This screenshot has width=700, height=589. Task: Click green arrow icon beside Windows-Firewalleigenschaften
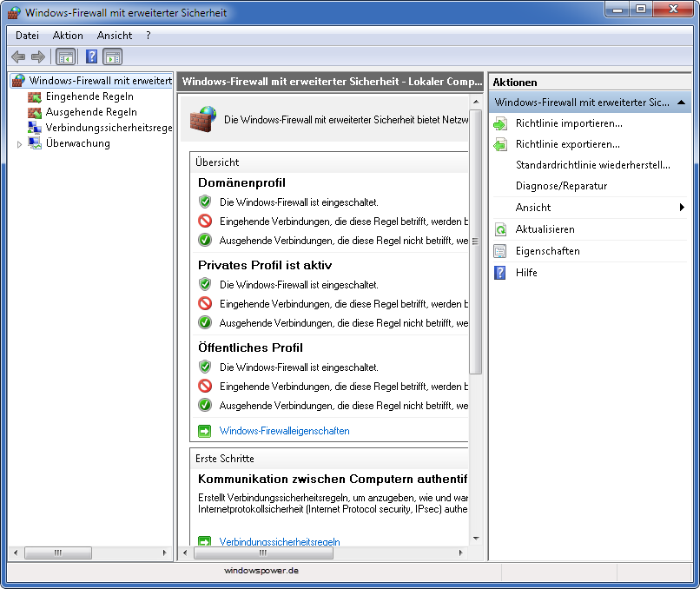click(x=204, y=432)
